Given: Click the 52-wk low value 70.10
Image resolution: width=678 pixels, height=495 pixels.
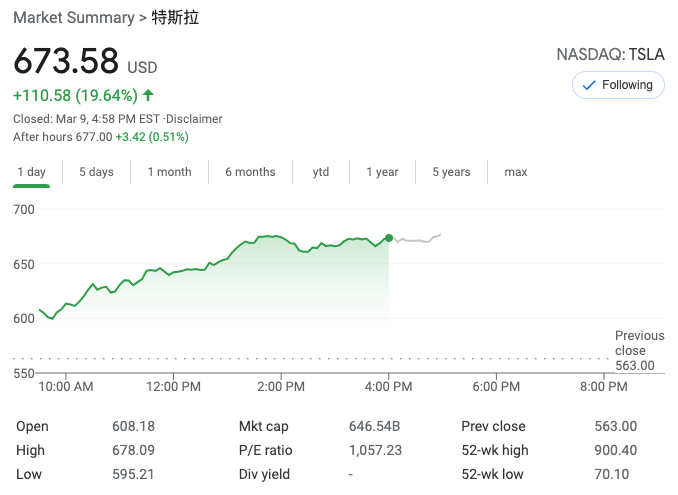Looking at the screenshot, I should click(x=611, y=474).
